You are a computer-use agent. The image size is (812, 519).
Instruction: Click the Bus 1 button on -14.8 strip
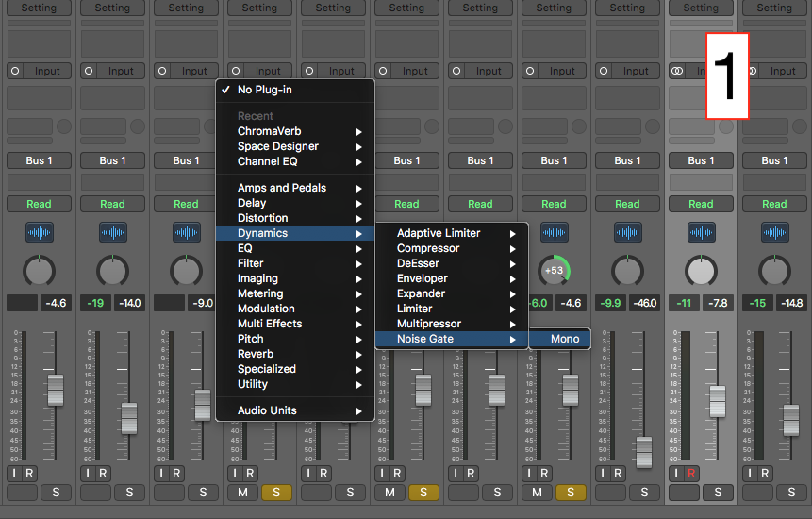pyautogui.click(x=774, y=160)
